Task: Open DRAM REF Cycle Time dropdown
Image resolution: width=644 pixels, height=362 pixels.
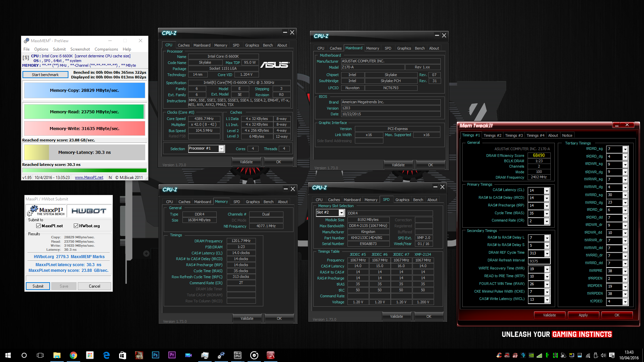Action: click(547, 253)
